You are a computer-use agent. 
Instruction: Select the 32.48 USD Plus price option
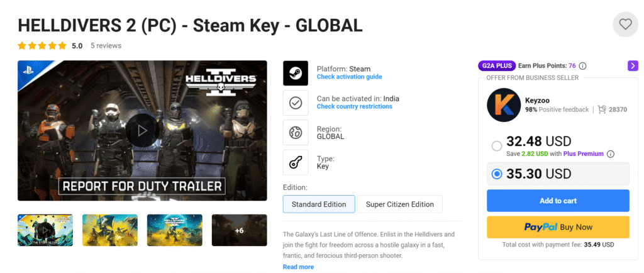click(497, 147)
